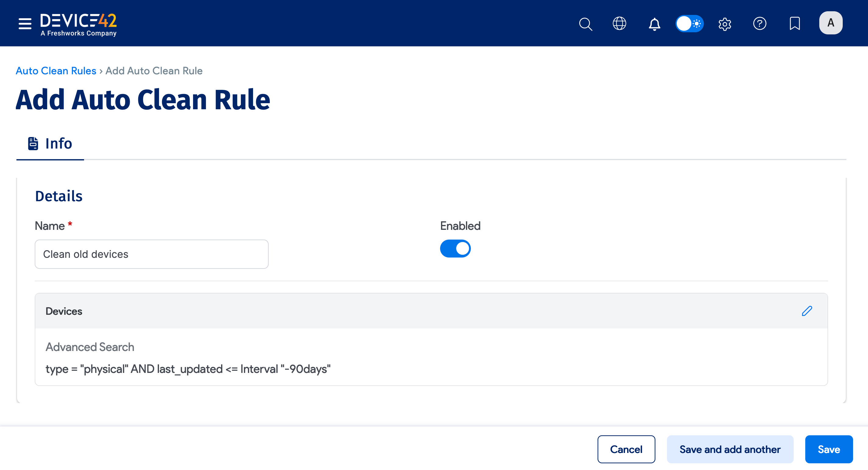Click the globe language icon

[x=619, y=23]
